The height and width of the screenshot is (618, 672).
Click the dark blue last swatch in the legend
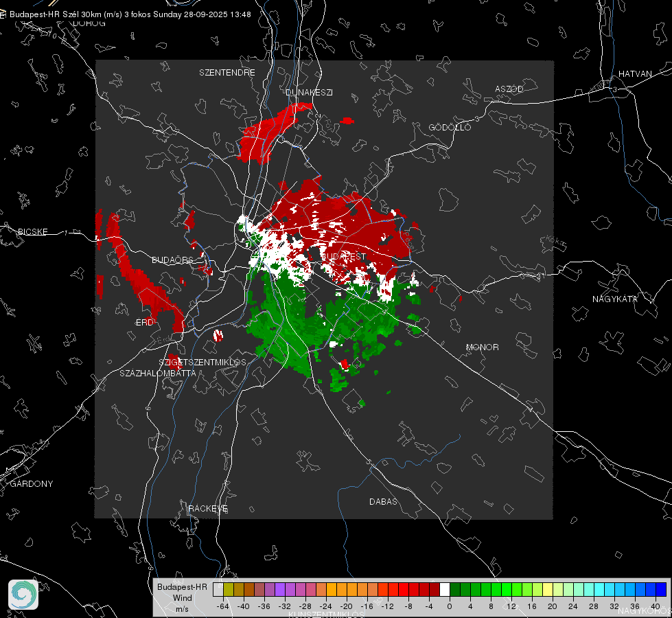(x=661, y=589)
